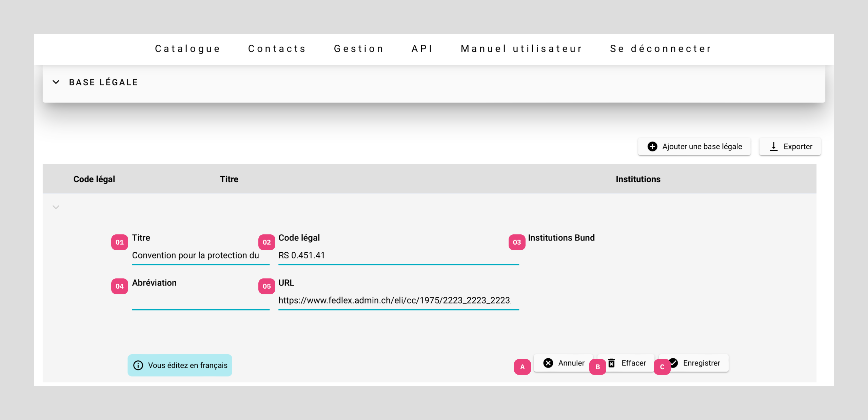Click the info icon in language notice
Screen dimensions: 868x420
coord(138,365)
